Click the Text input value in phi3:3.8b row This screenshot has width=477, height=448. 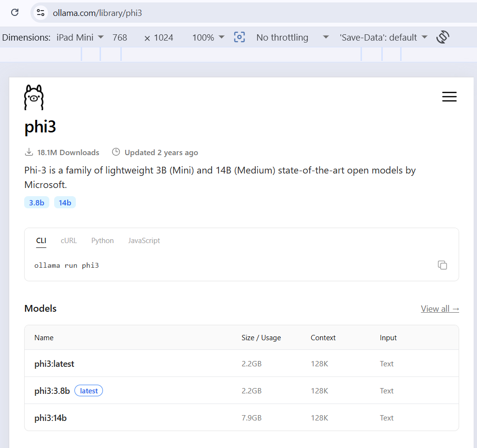click(387, 391)
